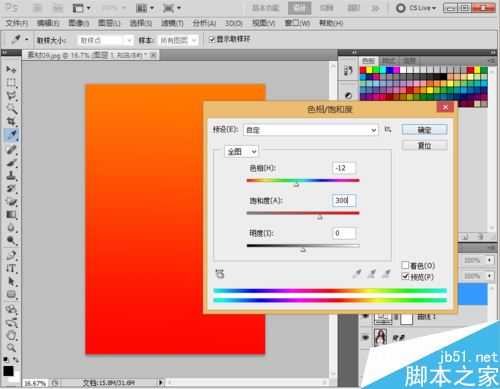500x389 pixels.
Task: Open the 滤镜(T) menu
Action: click(172, 23)
